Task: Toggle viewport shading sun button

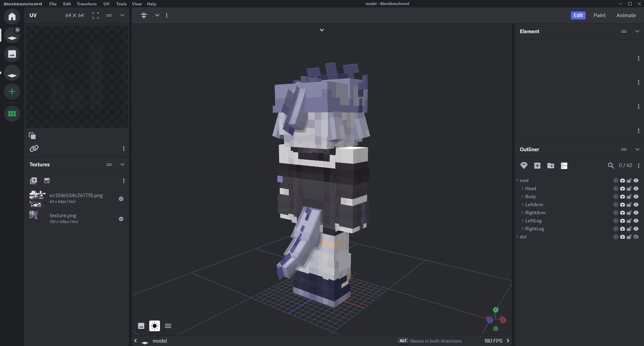Action: point(155,326)
